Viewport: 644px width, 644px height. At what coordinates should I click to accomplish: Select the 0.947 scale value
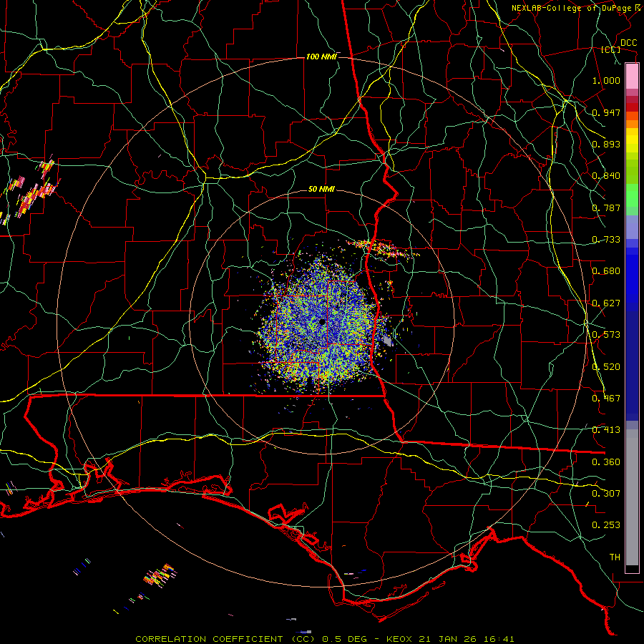[606, 112]
